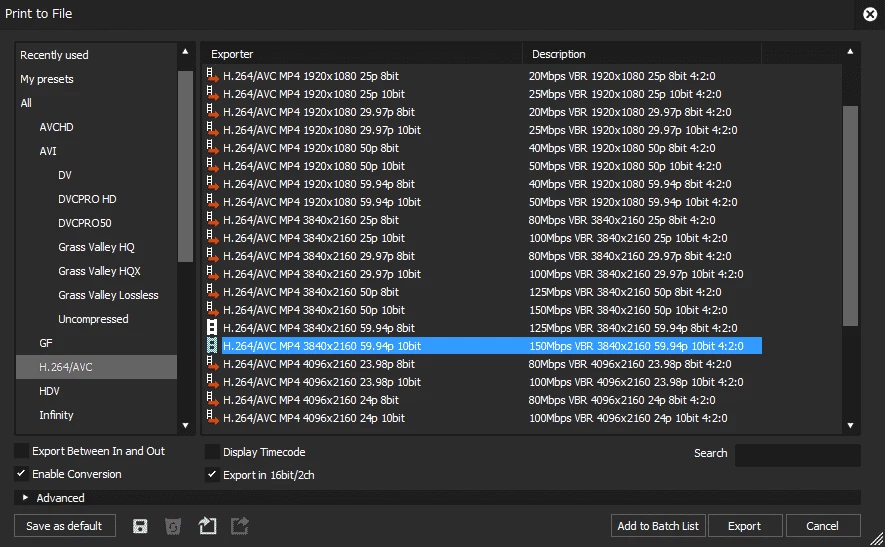This screenshot has height=547, width=885.
Task: Expand the Advanced settings section
Action: coord(25,498)
